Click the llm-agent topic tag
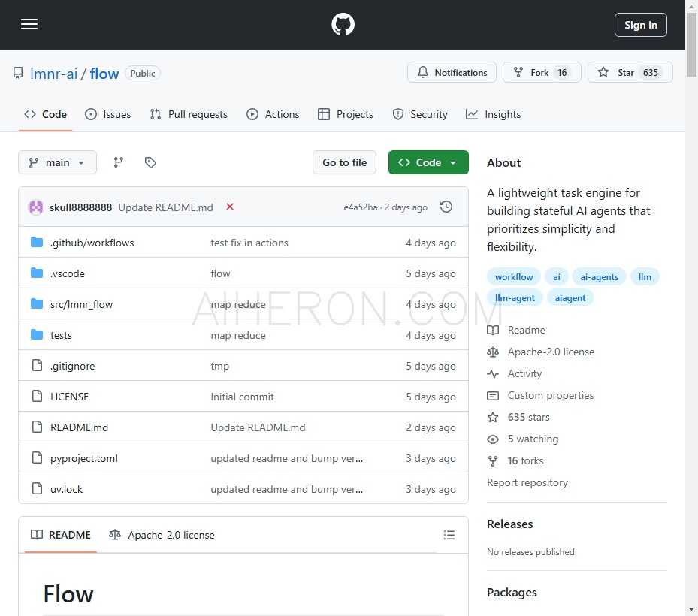 pyautogui.click(x=515, y=298)
